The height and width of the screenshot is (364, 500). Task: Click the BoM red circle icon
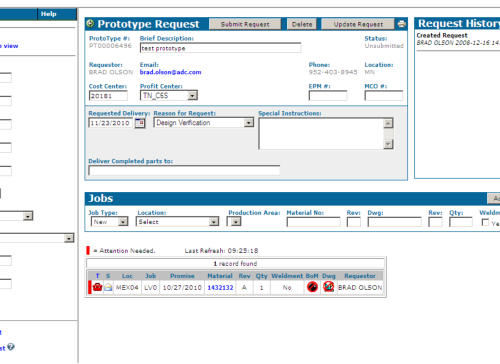[x=312, y=287]
